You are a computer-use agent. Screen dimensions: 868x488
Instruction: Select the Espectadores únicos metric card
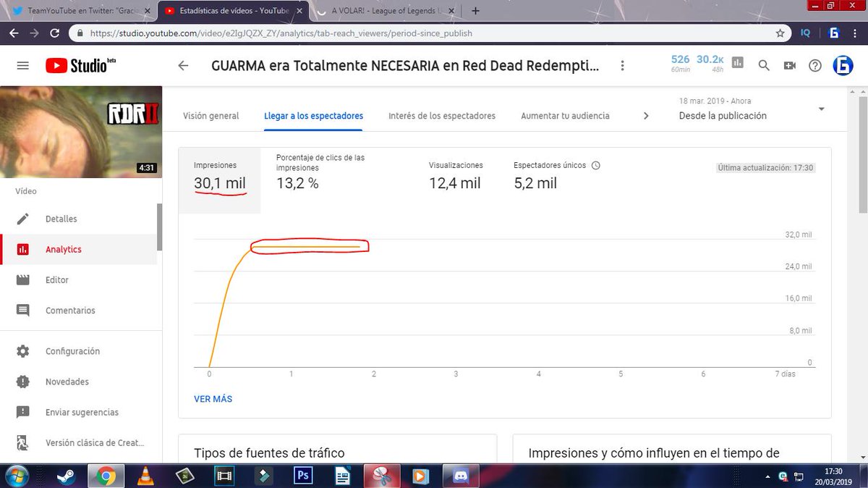click(x=557, y=180)
